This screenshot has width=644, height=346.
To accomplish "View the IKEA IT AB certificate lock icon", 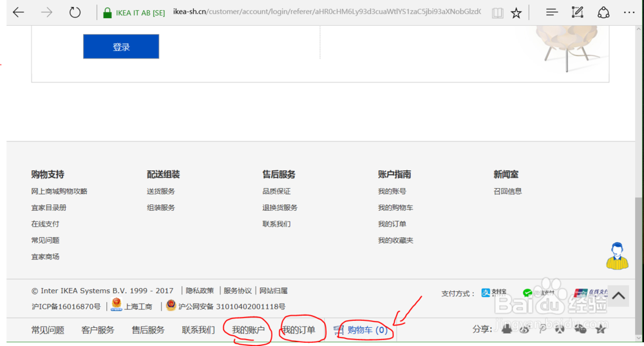I will [x=107, y=13].
